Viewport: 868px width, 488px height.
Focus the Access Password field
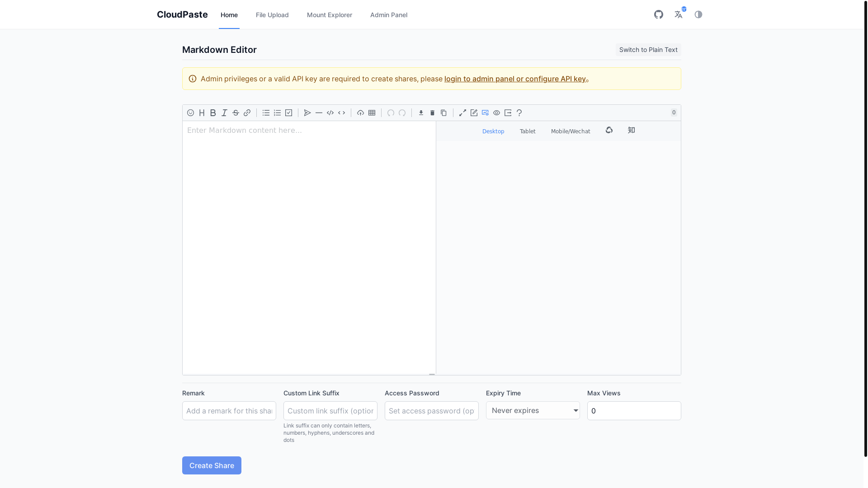click(x=432, y=411)
